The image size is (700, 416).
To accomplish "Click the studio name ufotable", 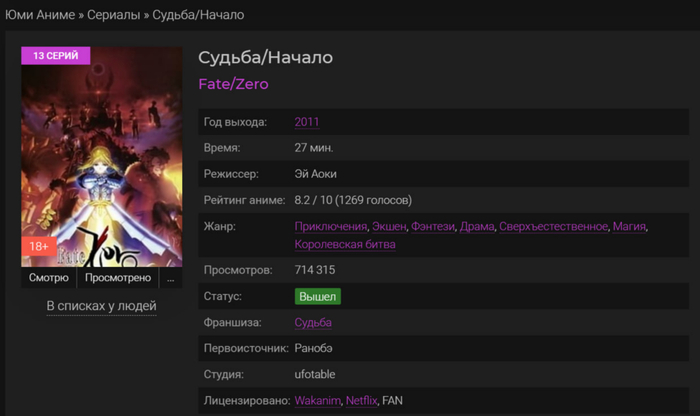I will pos(315,374).
